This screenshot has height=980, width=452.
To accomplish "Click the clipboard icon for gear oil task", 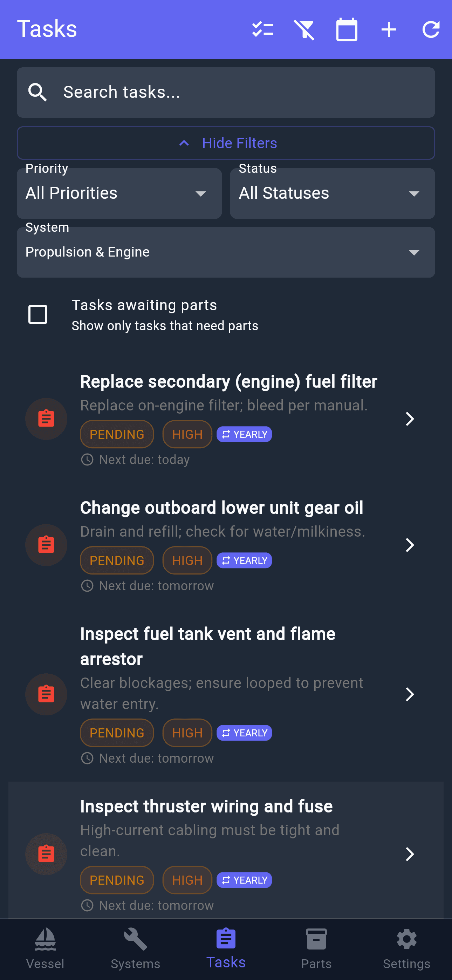I will tap(46, 545).
